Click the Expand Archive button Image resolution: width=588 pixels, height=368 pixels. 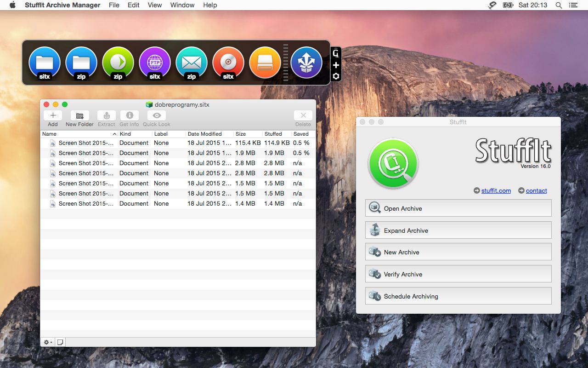458,230
